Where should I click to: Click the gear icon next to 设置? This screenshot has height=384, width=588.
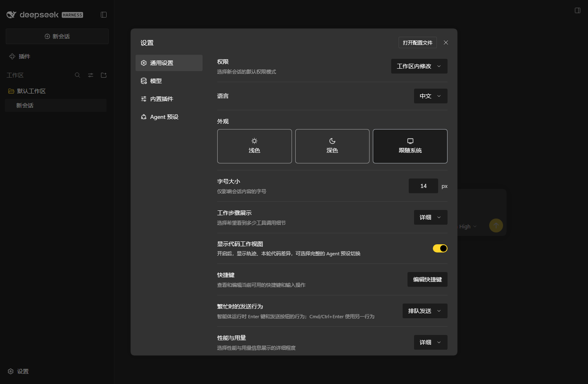(11, 371)
